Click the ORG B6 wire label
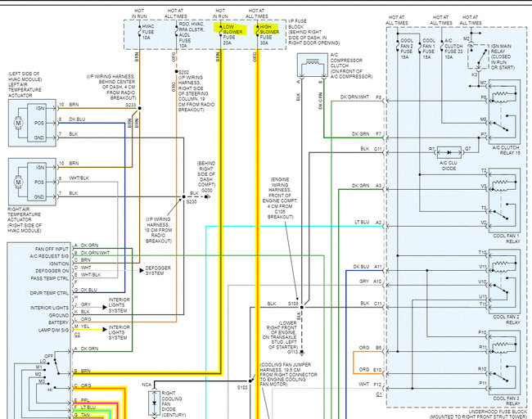The width and height of the screenshot is (532, 419). click(371, 348)
